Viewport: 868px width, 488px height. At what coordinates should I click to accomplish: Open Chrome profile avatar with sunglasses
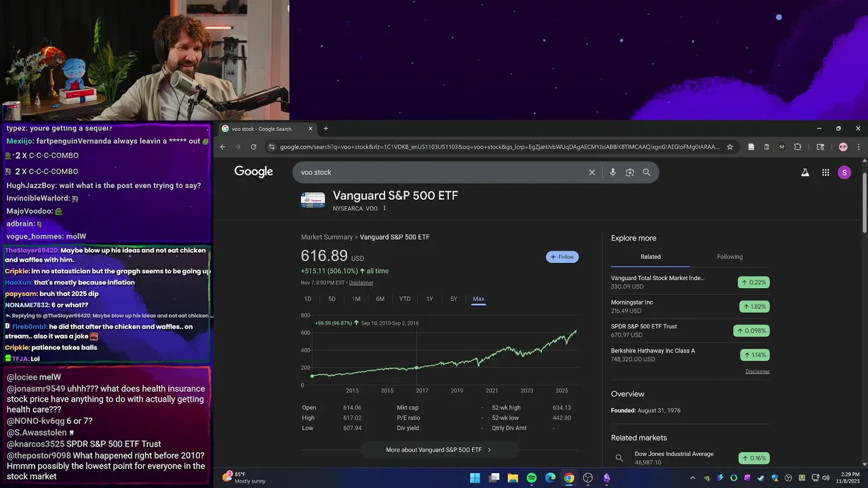[x=843, y=146]
